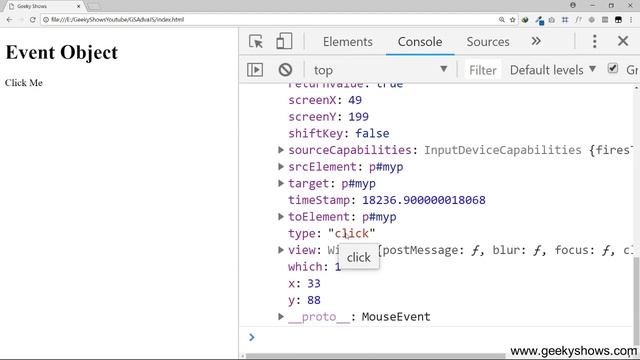Click the Click Me paragraph
This screenshot has width=640, height=360.
point(24,82)
